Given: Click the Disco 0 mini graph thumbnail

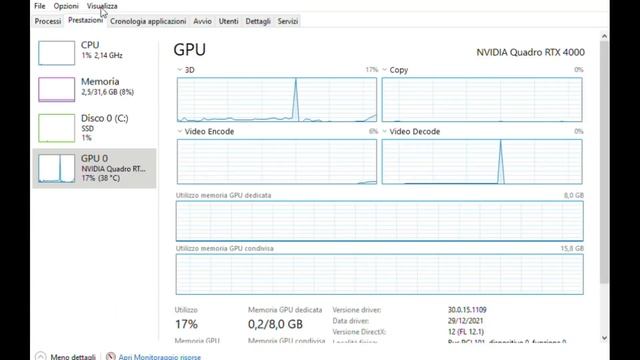Looking at the screenshot, I should point(56,128).
